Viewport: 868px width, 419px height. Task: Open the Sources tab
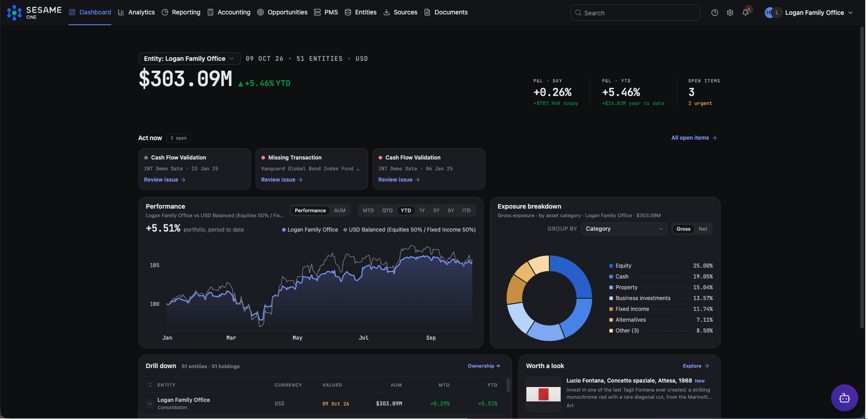point(400,12)
